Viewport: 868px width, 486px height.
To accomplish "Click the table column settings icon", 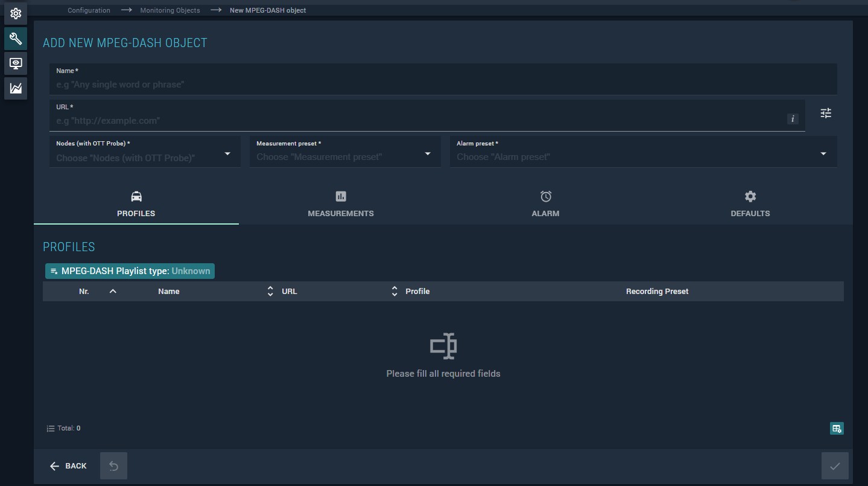I will 837,428.
